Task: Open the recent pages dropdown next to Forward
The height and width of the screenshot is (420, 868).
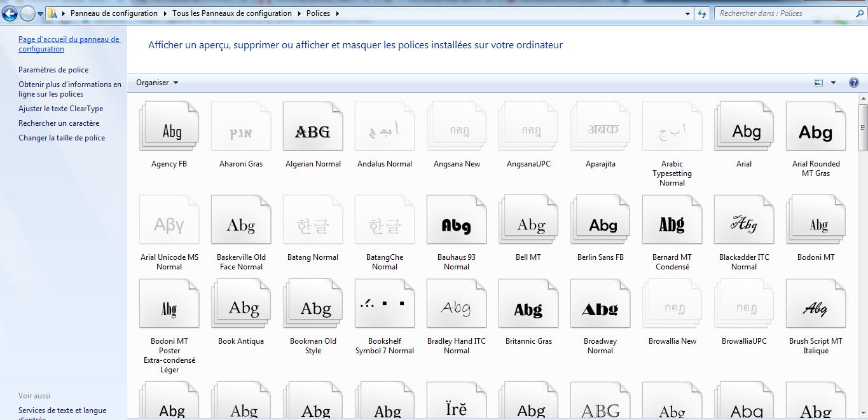Action: (39, 13)
